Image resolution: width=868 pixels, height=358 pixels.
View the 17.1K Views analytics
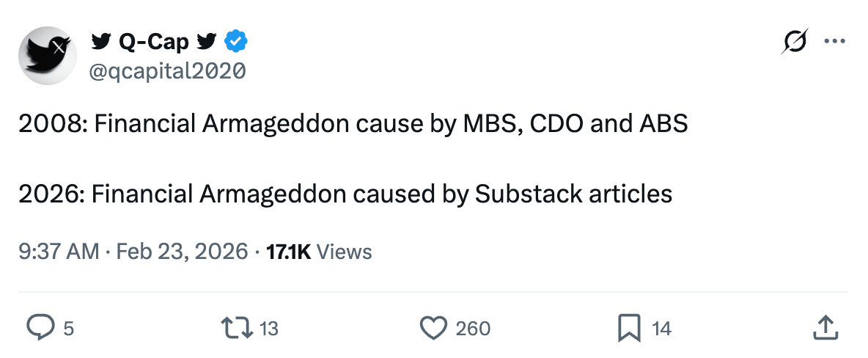318,252
